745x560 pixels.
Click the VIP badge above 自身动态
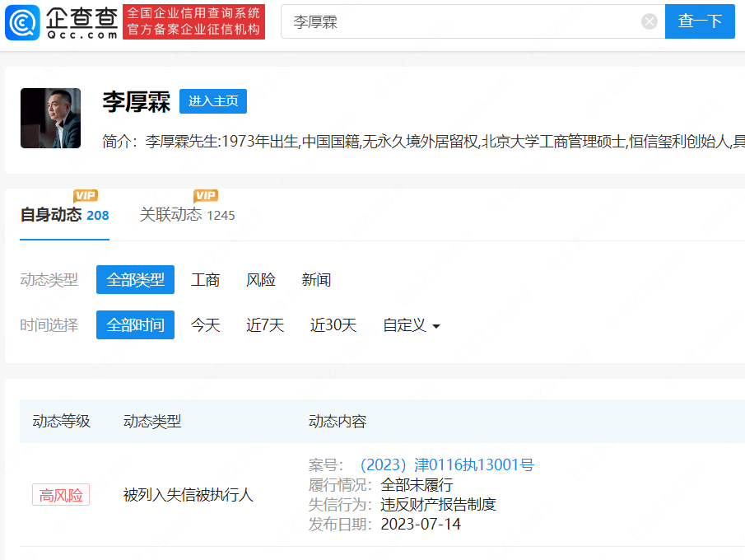(86, 195)
